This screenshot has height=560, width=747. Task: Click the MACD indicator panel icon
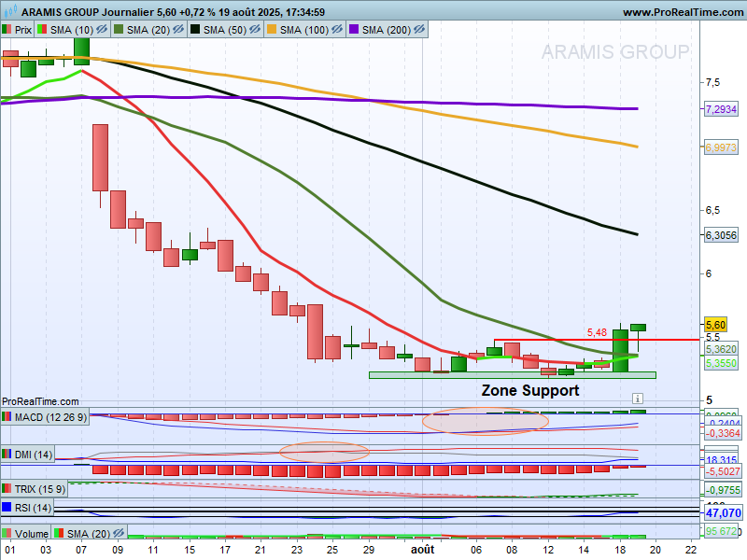7,417
